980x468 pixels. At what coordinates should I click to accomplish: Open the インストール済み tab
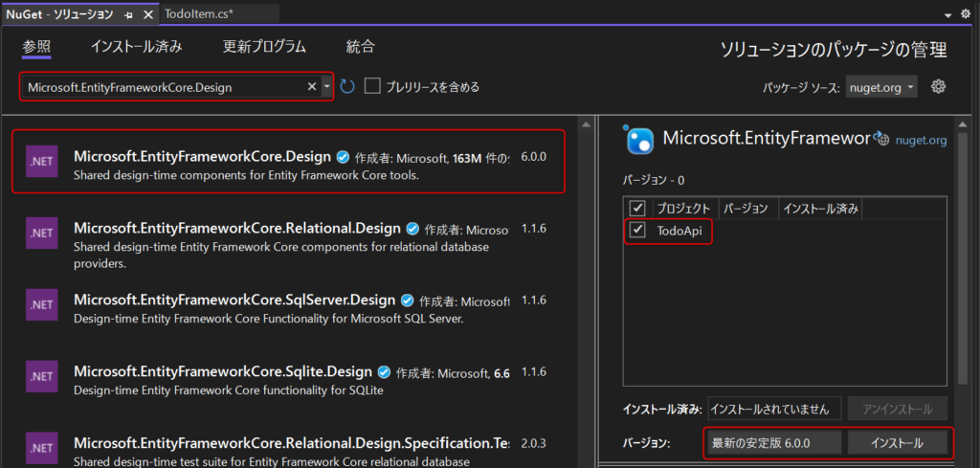pos(137,46)
